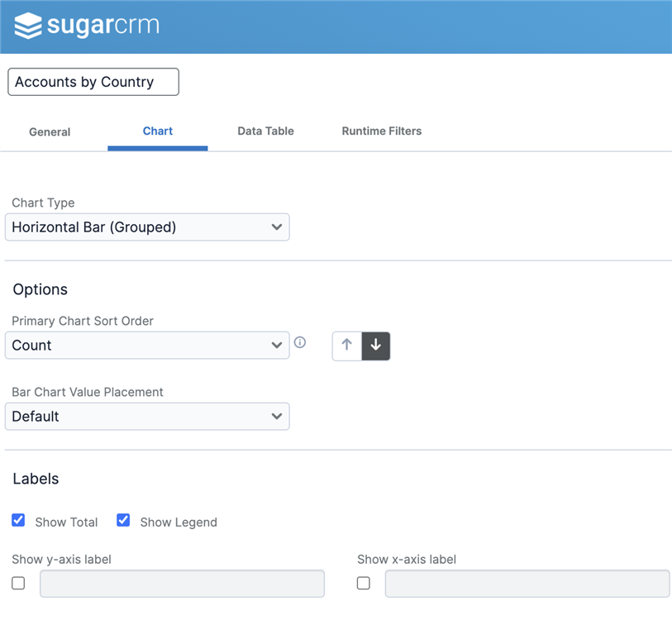Screen dimensions: 672x620
Task: Click the y-axis label text field
Action: (182, 584)
